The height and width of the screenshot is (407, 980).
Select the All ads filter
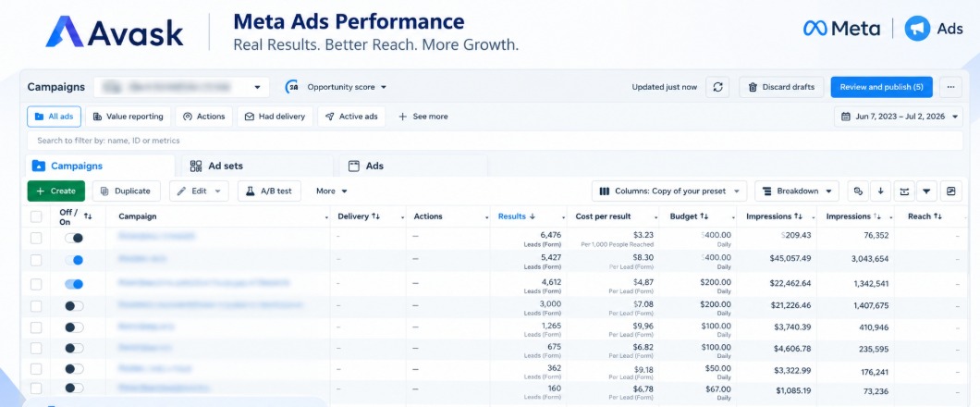(54, 117)
